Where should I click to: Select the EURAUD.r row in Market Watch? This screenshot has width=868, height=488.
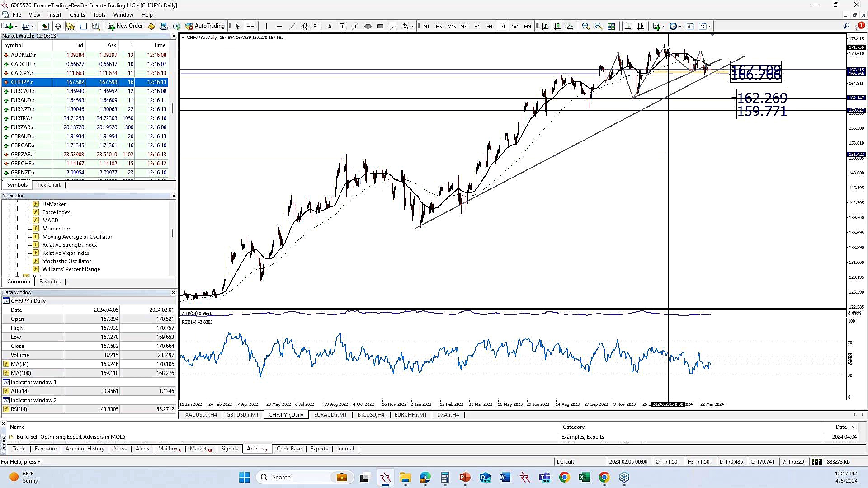85,100
